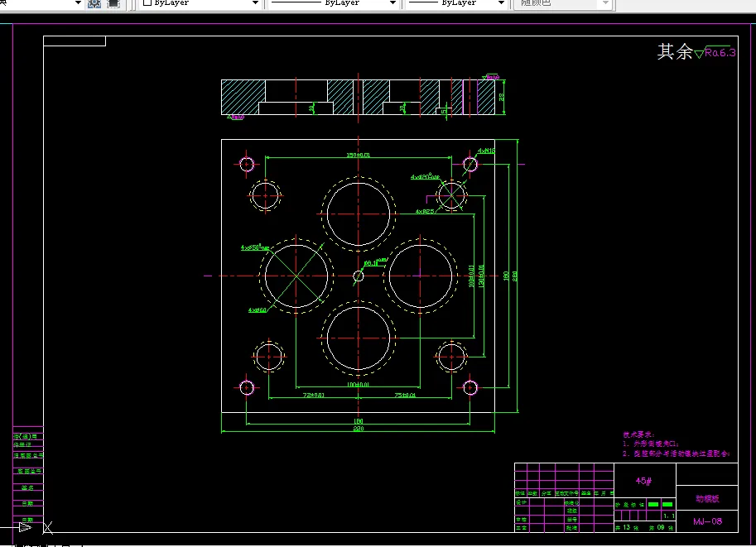
Task: Select the Ra6.3 surface roughness symbol
Action: coord(715,52)
